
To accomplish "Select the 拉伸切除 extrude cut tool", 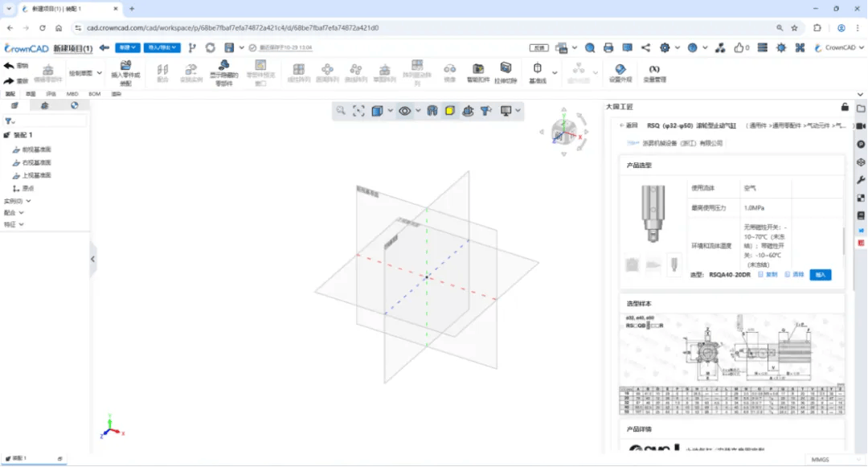I will click(x=506, y=72).
